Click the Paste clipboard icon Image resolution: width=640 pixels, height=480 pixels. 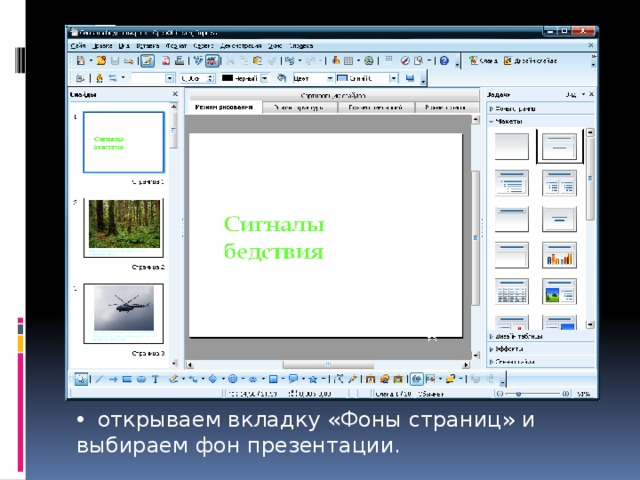[x=257, y=61]
